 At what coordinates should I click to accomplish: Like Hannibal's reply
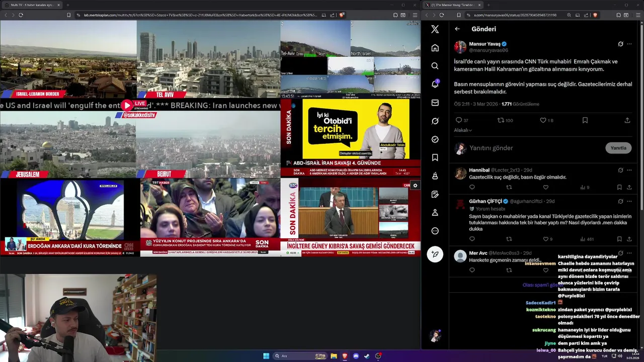546,188
